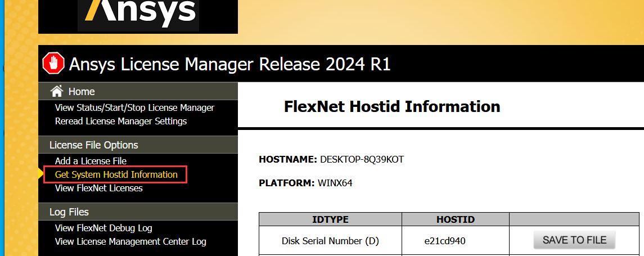Image resolution: width=644 pixels, height=256 pixels.
Task: Click the house icon beside Home
Action: coord(56,91)
